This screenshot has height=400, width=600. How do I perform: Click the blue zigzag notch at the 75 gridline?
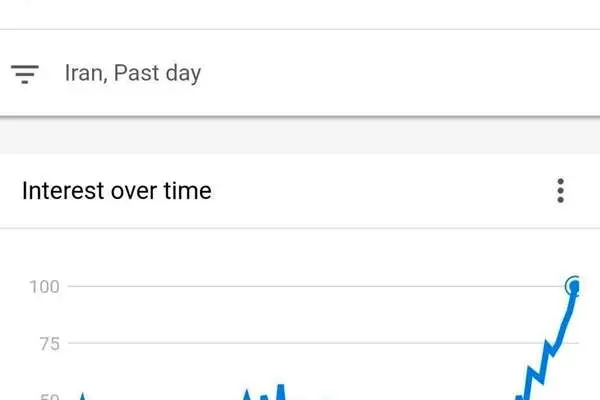click(x=550, y=347)
